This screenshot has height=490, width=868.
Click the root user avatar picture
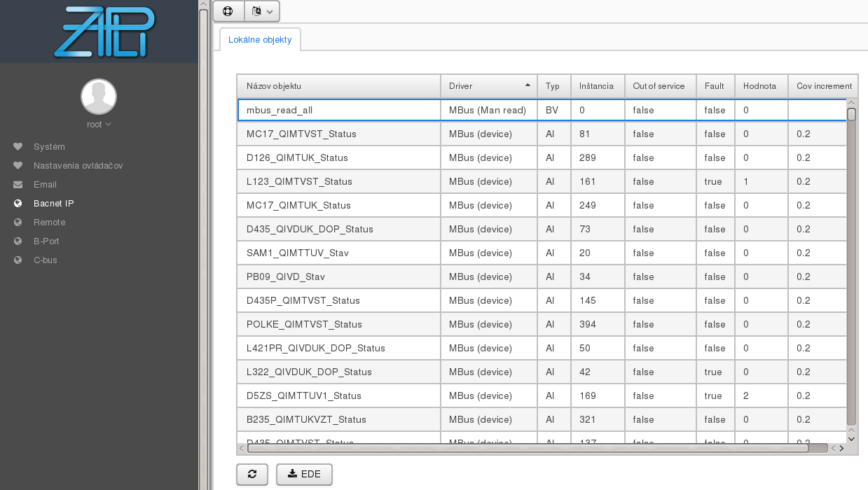99,97
